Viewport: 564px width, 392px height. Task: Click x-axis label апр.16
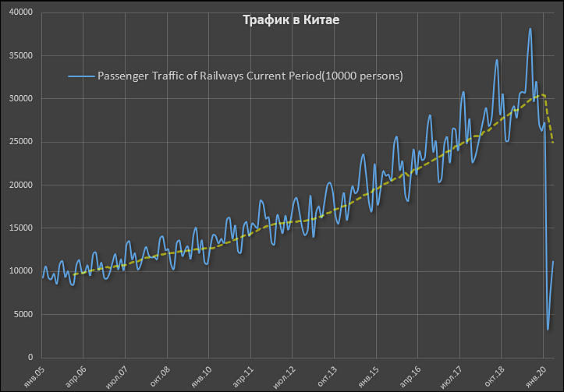click(x=410, y=376)
